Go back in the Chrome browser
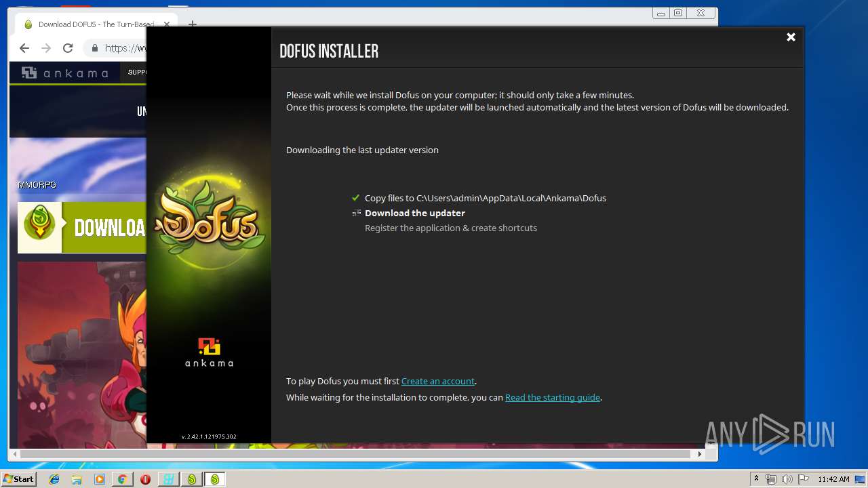 (24, 48)
